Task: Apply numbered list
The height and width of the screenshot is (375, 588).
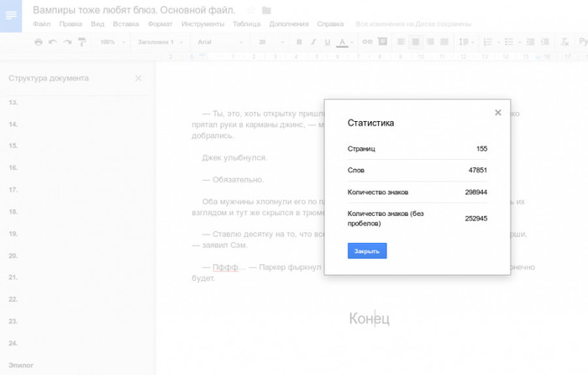Action: pos(488,42)
